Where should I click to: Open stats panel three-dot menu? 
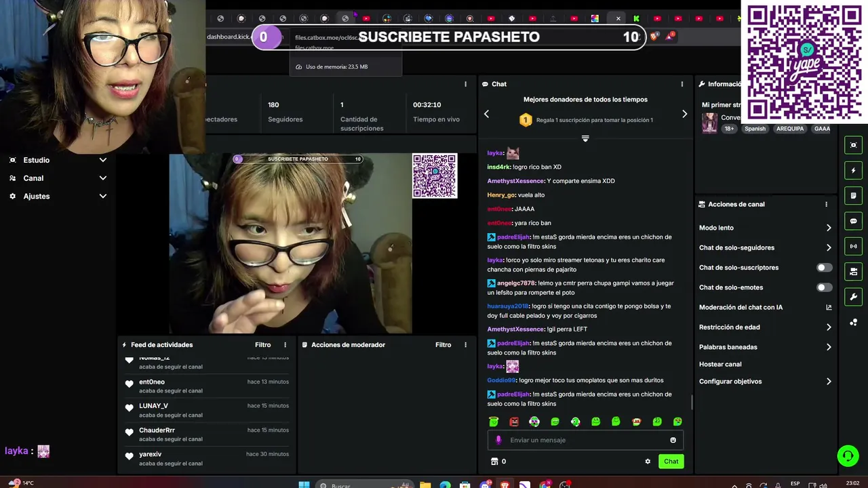tap(465, 84)
